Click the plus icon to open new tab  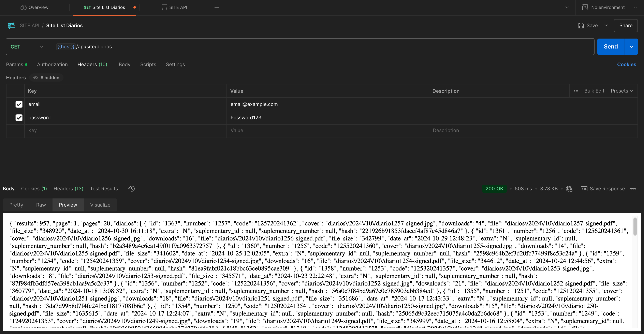coord(217,8)
